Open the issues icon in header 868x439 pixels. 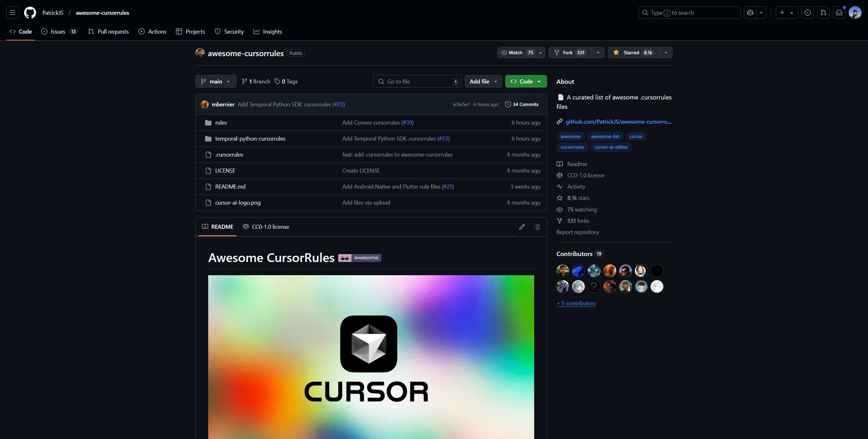(807, 13)
